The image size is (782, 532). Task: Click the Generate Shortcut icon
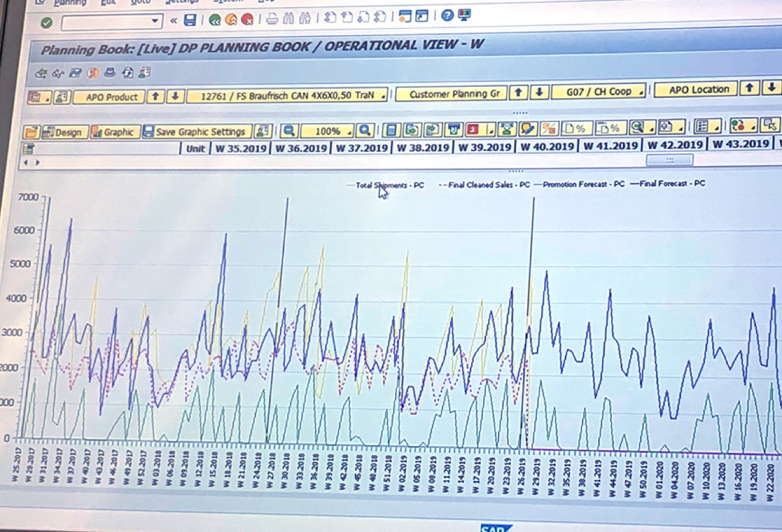422,16
